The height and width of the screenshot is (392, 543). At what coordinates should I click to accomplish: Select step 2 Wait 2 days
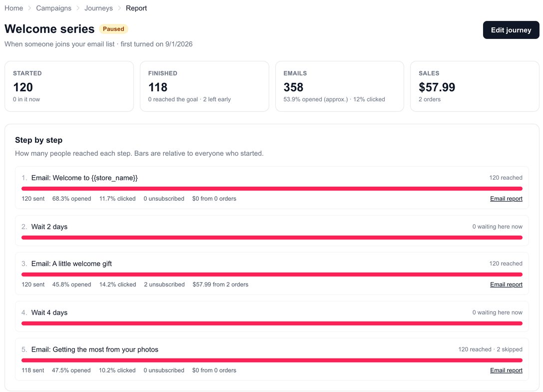coord(272,231)
